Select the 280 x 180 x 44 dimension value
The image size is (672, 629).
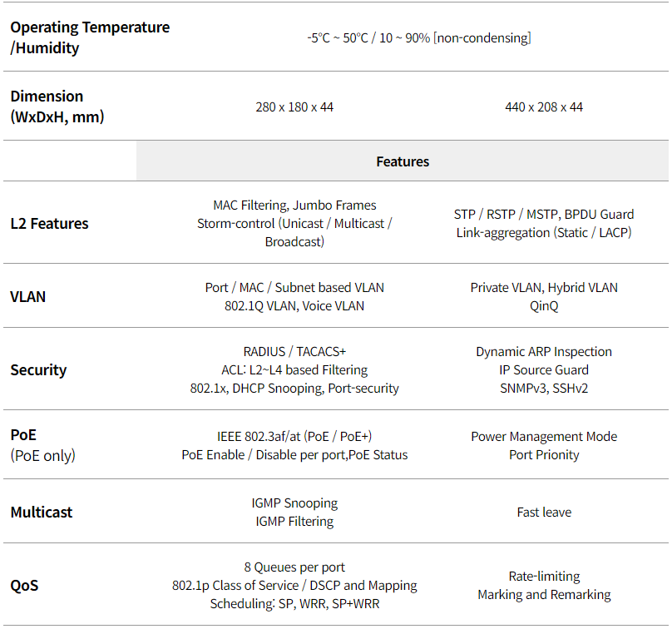coord(294,107)
